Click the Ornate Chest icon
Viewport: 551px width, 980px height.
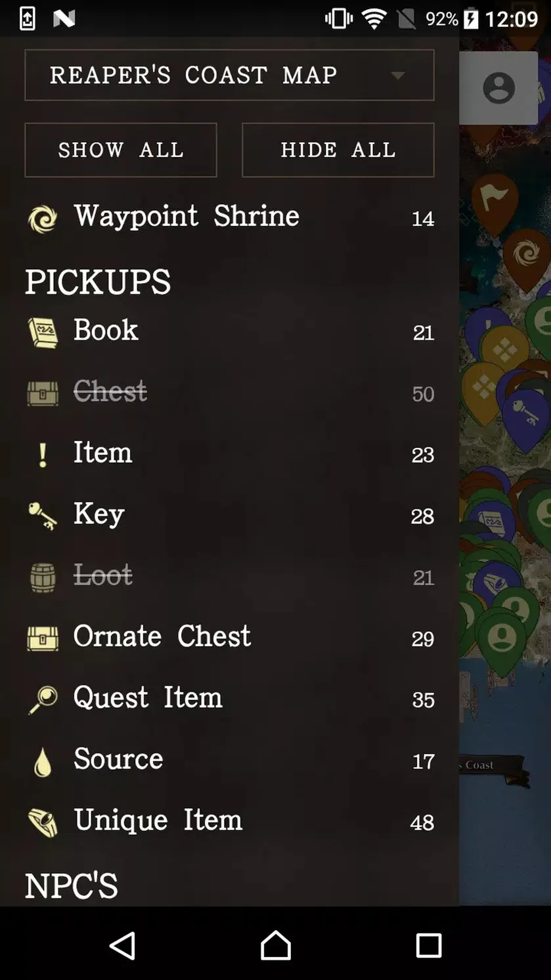point(43,638)
